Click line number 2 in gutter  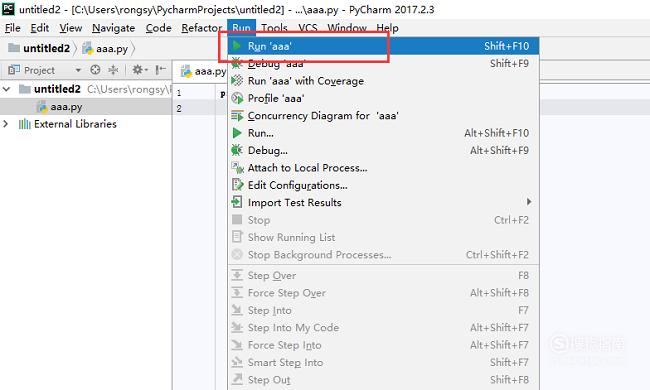[179, 109]
